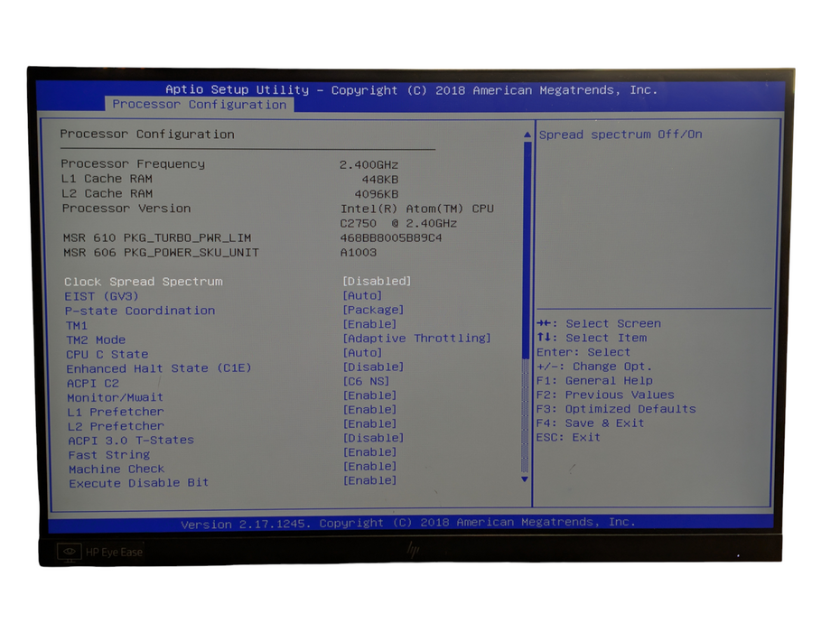Click the Processor Configuration section heading

coord(147,134)
